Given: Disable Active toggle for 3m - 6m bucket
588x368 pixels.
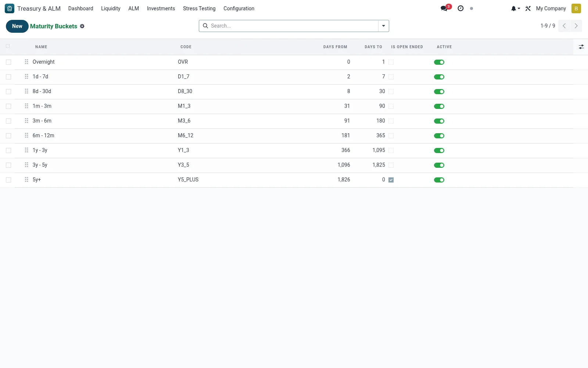Looking at the screenshot, I should (x=439, y=121).
